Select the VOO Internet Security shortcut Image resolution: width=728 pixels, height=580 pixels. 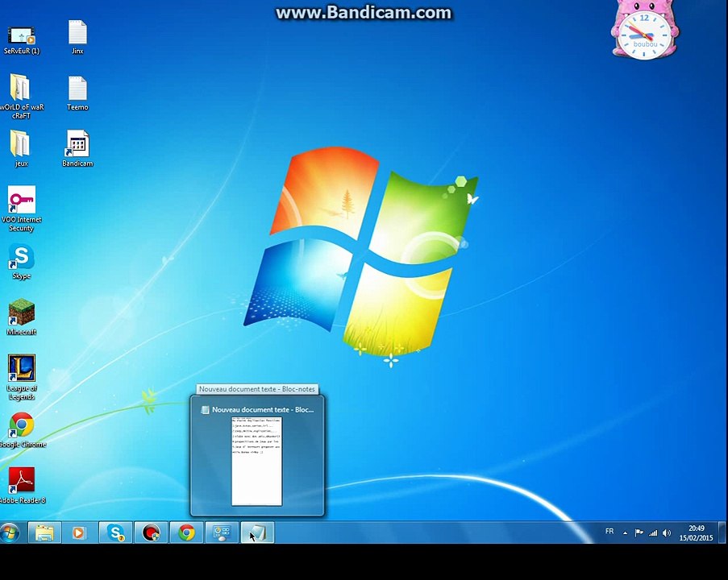click(21, 209)
